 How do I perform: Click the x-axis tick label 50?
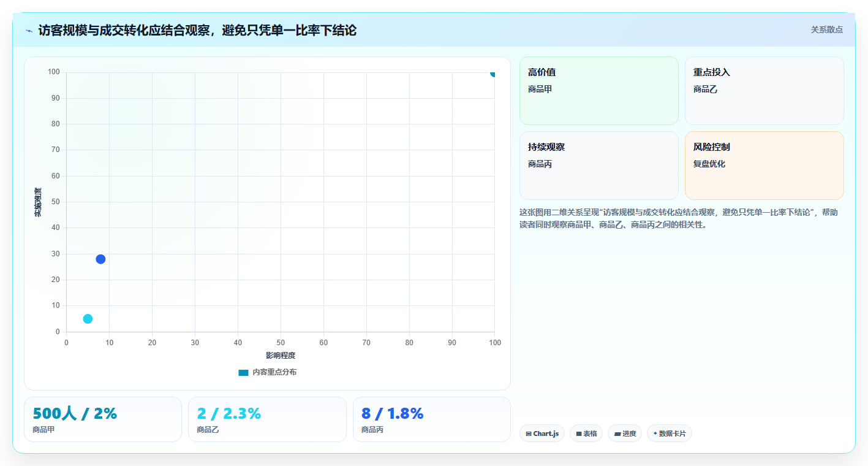[x=281, y=342]
